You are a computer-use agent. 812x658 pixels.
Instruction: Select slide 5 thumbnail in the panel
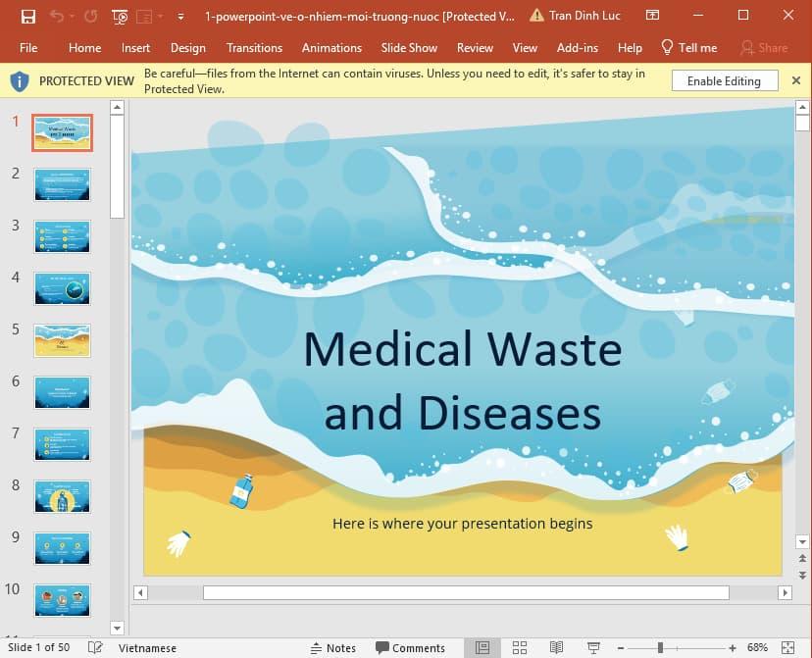click(62, 340)
